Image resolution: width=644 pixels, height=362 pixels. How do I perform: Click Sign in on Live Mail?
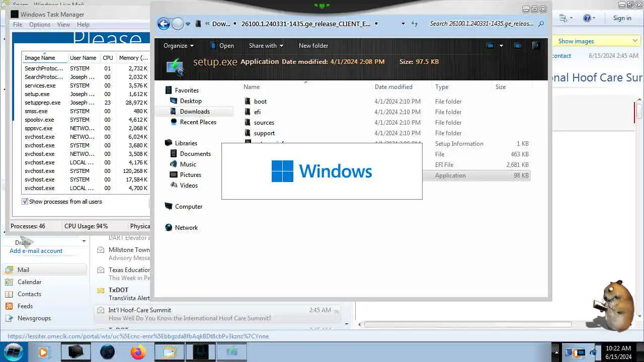622,18
